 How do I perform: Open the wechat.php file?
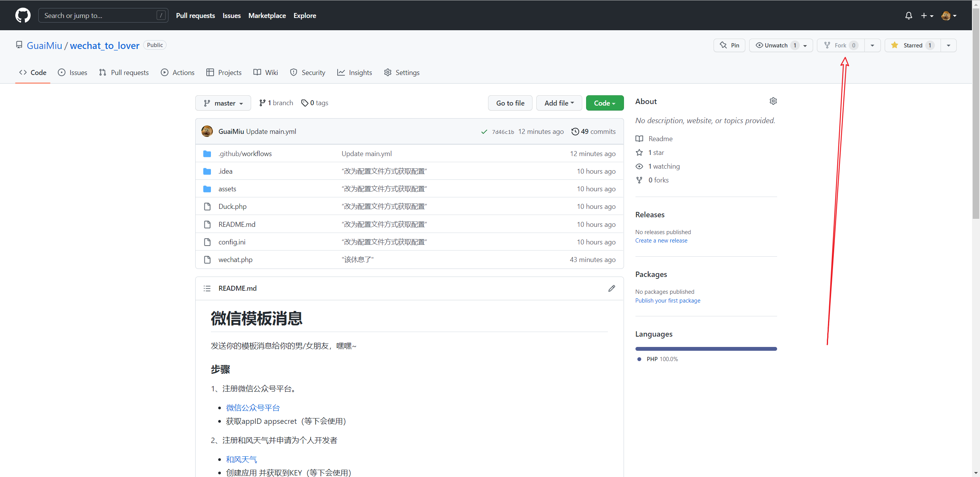(235, 260)
